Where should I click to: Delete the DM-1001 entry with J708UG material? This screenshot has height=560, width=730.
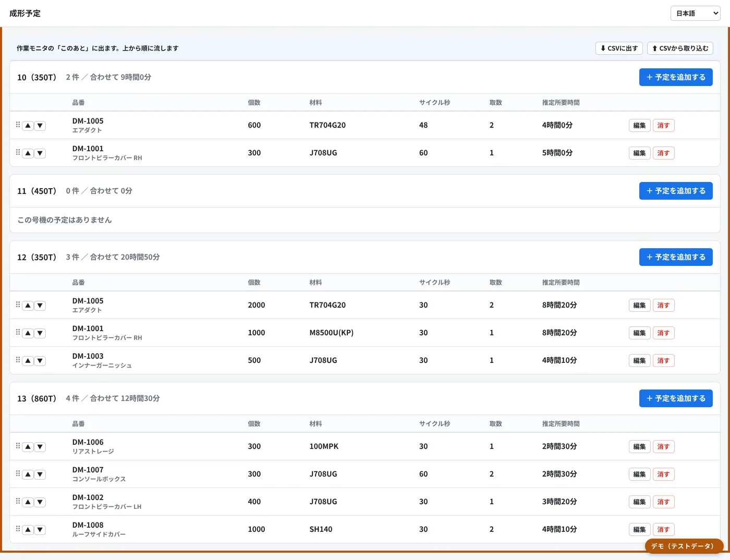point(663,153)
